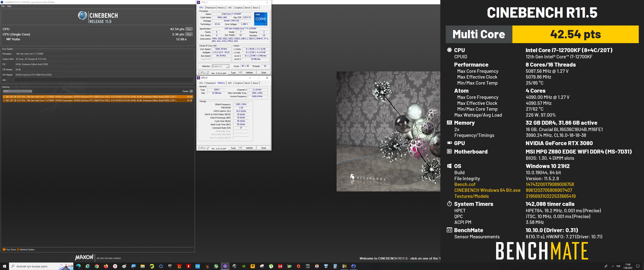Switch to CPU-Z purple chip taskbar icon
Viewport: 644px width, 270px height.
(x=225, y=266)
